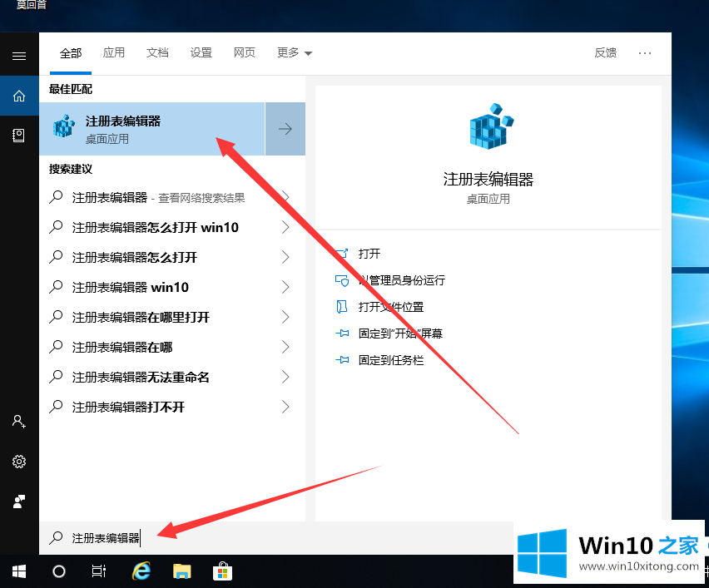Choose 固定到任务栏
Viewport: 709px width, 588px height.
391,360
